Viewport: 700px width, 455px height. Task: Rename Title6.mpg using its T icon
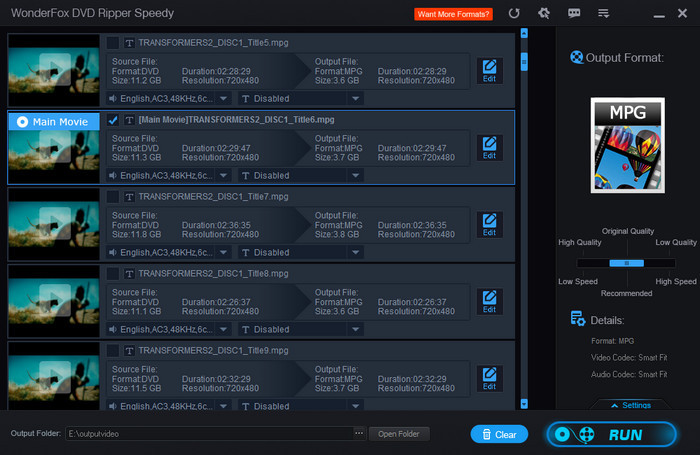click(x=129, y=120)
